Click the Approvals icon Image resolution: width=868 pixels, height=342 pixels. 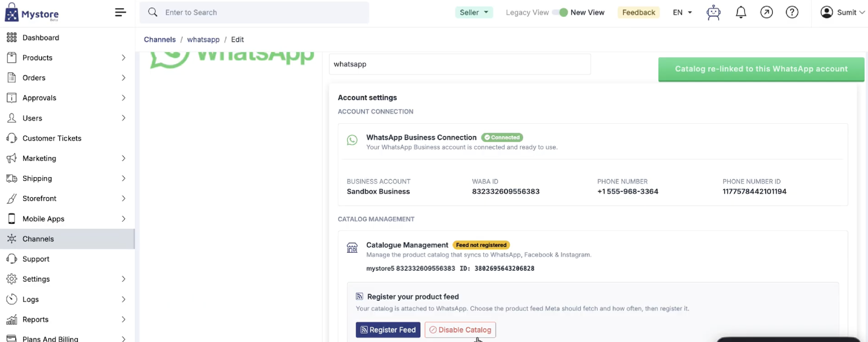(x=12, y=98)
